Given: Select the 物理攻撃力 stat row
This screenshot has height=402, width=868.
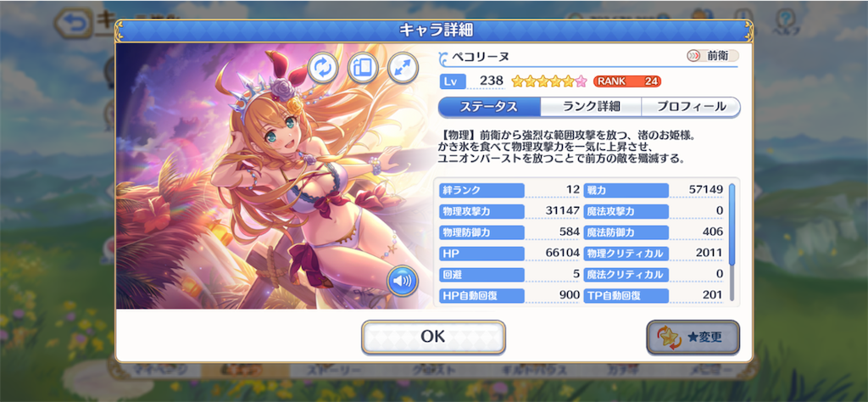Looking at the screenshot, I should (509, 211).
